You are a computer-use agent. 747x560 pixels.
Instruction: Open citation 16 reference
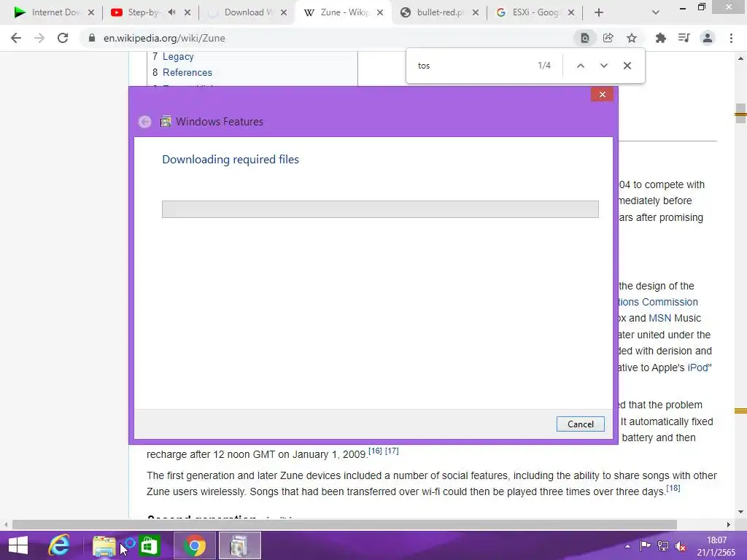pos(376,451)
